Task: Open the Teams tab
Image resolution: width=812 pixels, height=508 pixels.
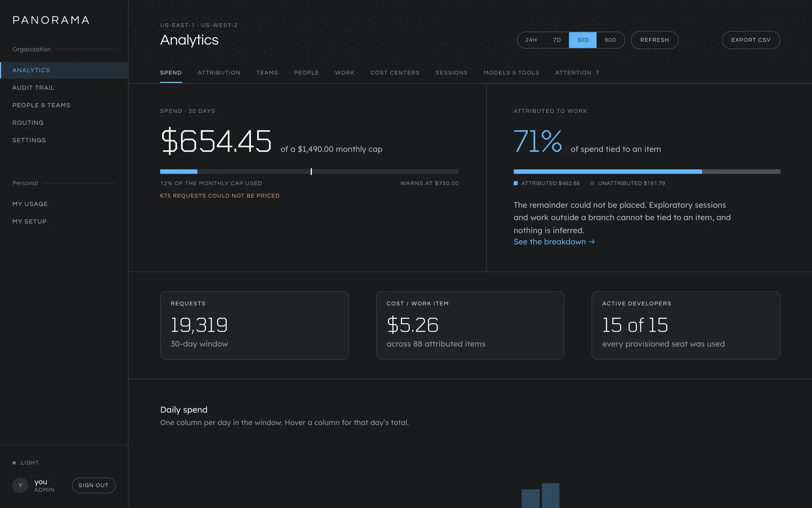Action: (267, 73)
